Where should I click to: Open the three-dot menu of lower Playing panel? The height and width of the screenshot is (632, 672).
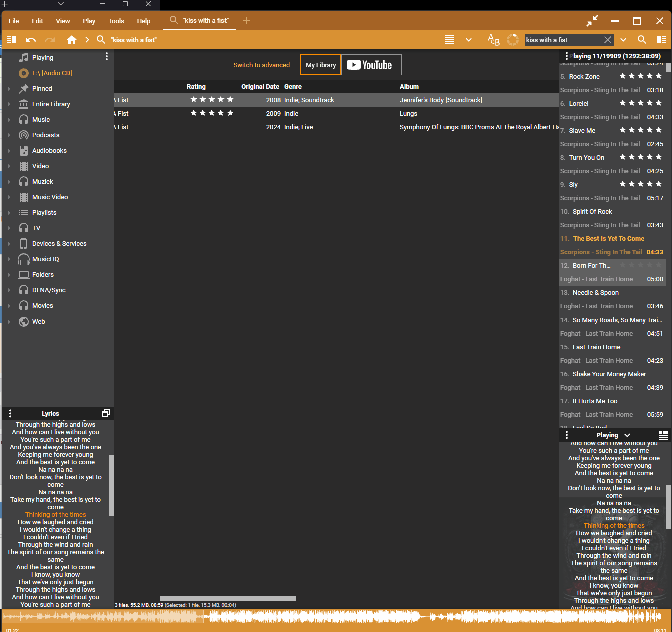pyautogui.click(x=567, y=435)
